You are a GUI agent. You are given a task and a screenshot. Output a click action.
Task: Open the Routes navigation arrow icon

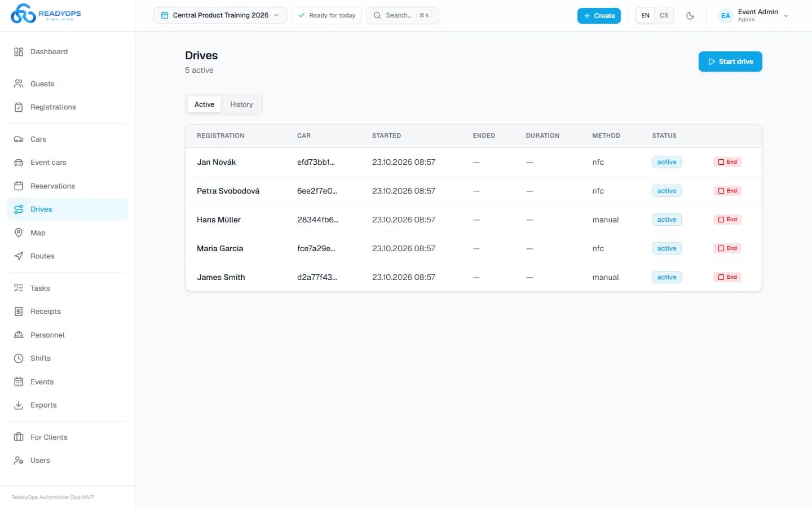click(19, 256)
